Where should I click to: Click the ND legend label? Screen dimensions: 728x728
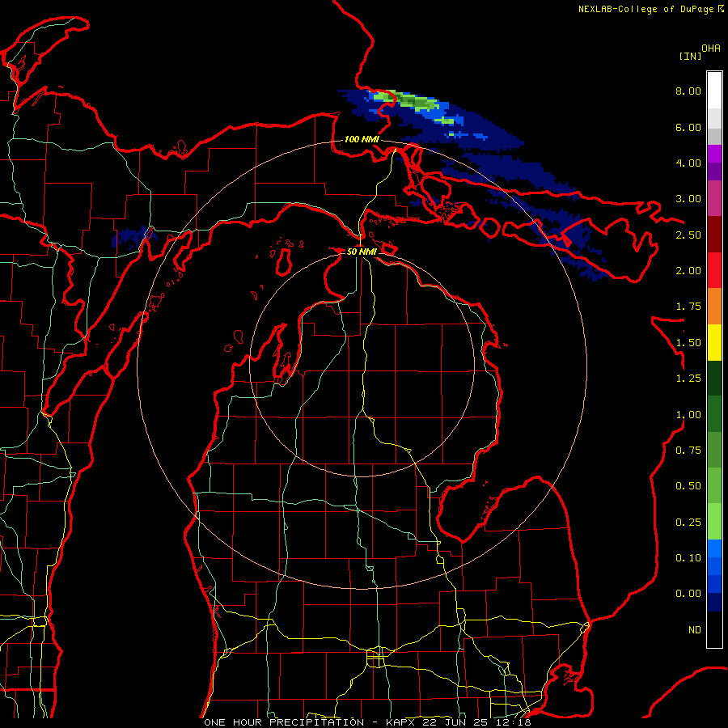(695, 630)
